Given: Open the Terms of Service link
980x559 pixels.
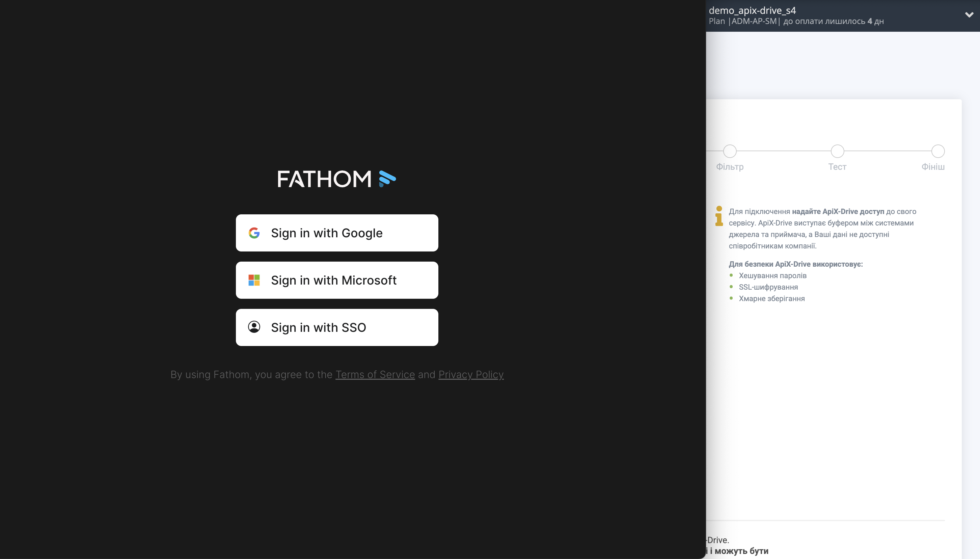Looking at the screenshot, I should 375,374.
